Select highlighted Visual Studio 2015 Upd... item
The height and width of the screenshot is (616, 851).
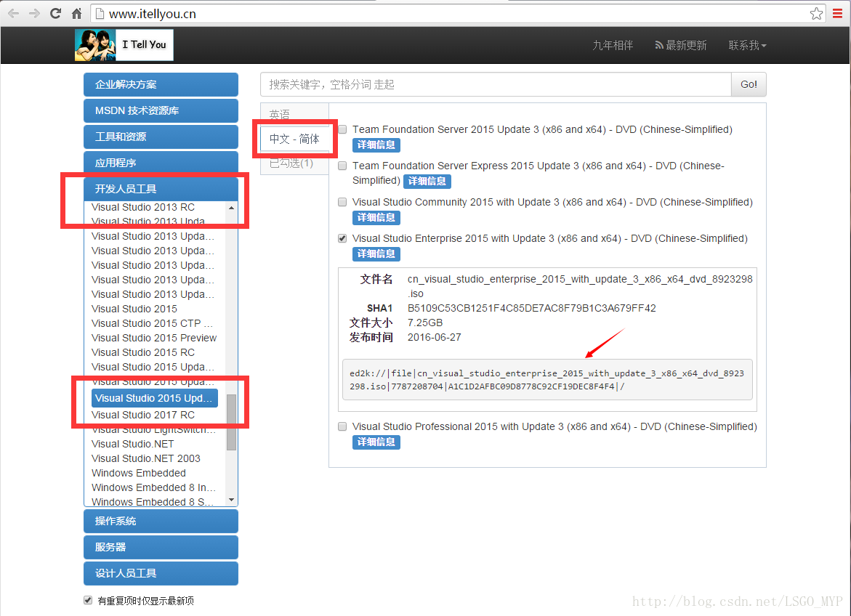point(155,398)
